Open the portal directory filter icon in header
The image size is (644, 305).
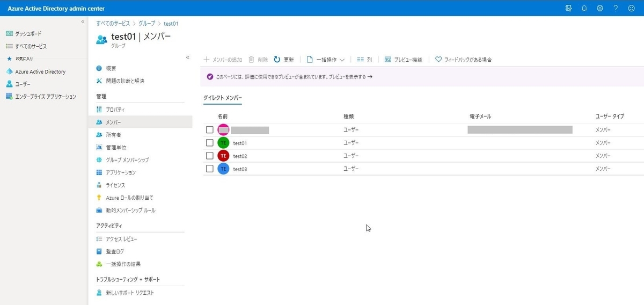568,8
